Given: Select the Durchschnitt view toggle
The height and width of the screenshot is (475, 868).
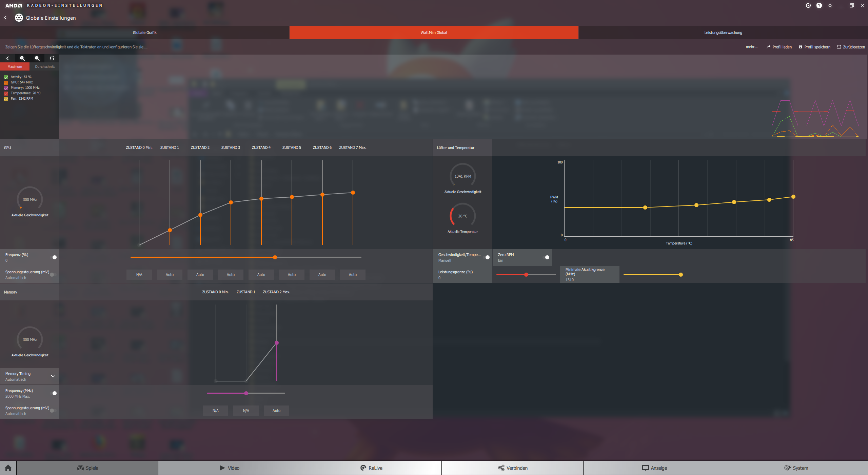Looking at the screenshot, I should click(x=44, y=66).
